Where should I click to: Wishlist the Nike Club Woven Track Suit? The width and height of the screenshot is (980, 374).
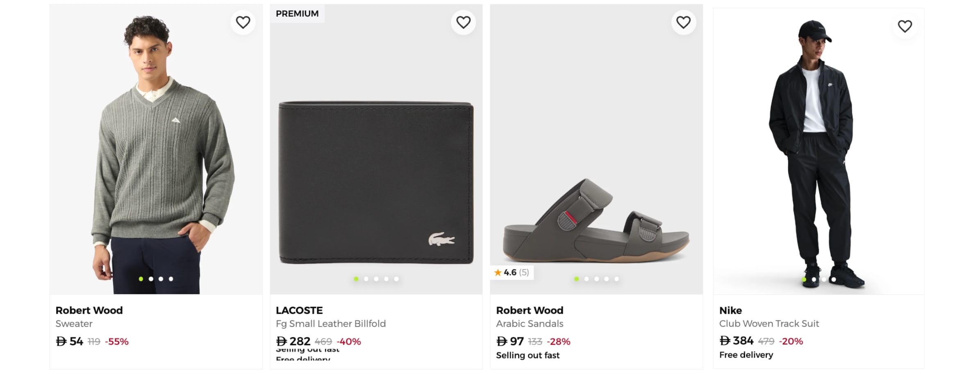pos(905,26)
